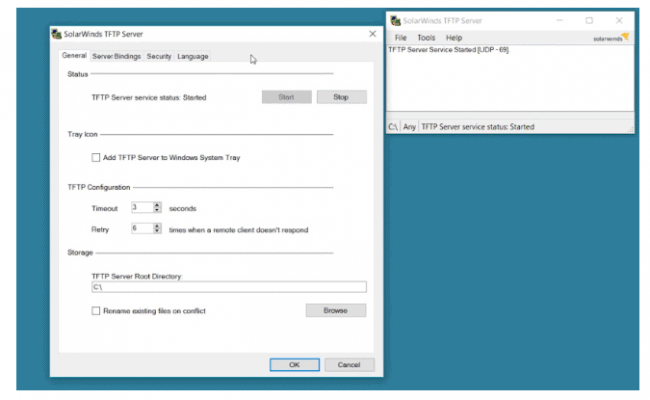650x400 pixels.
Task: Click the Timeout seconds number field
Action: tap(142, 207)
